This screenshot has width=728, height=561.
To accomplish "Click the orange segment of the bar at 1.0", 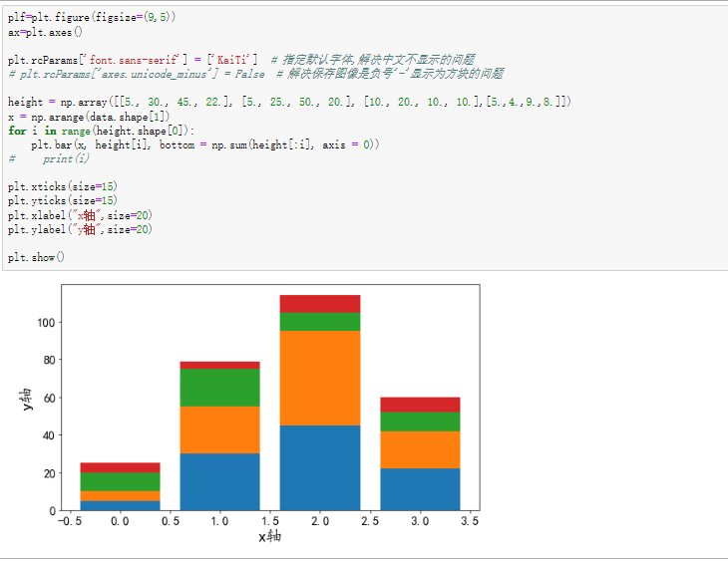I will click(x=219, y=430).
